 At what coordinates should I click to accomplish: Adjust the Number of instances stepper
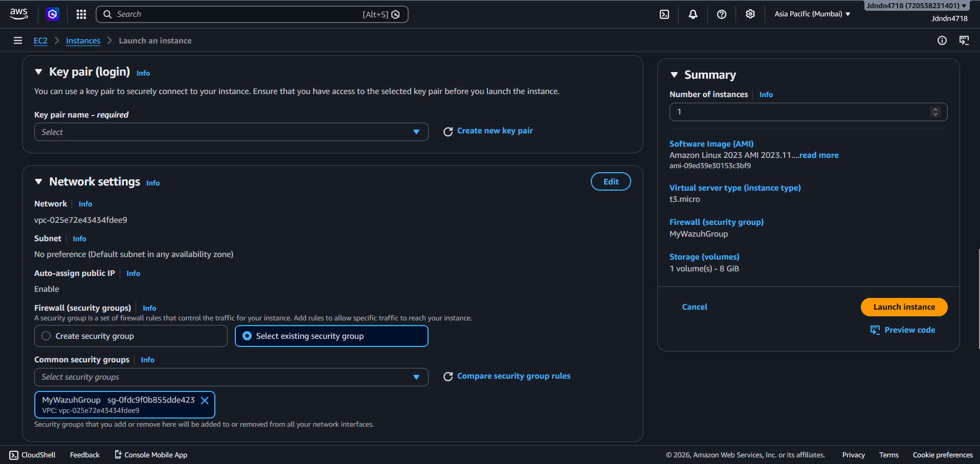(936, 112)
